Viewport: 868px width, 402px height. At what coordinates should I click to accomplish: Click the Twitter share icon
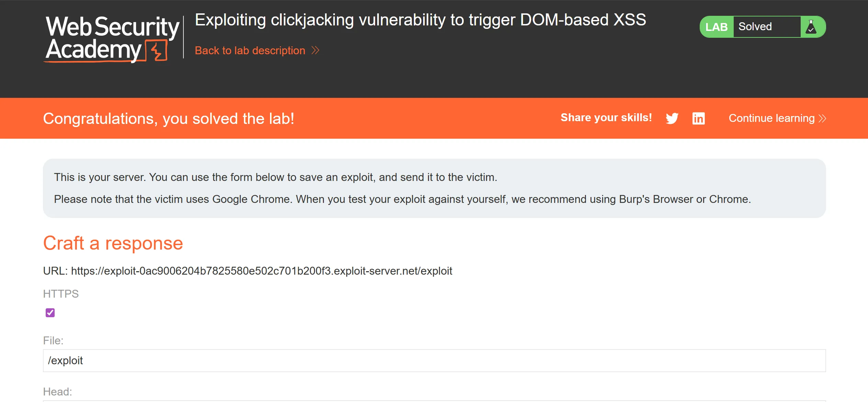pyautogui.click(x=672, y=118)
